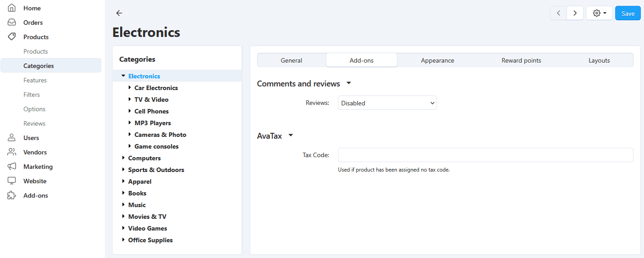Expand the Office Supplies arrow

[123, 240]
